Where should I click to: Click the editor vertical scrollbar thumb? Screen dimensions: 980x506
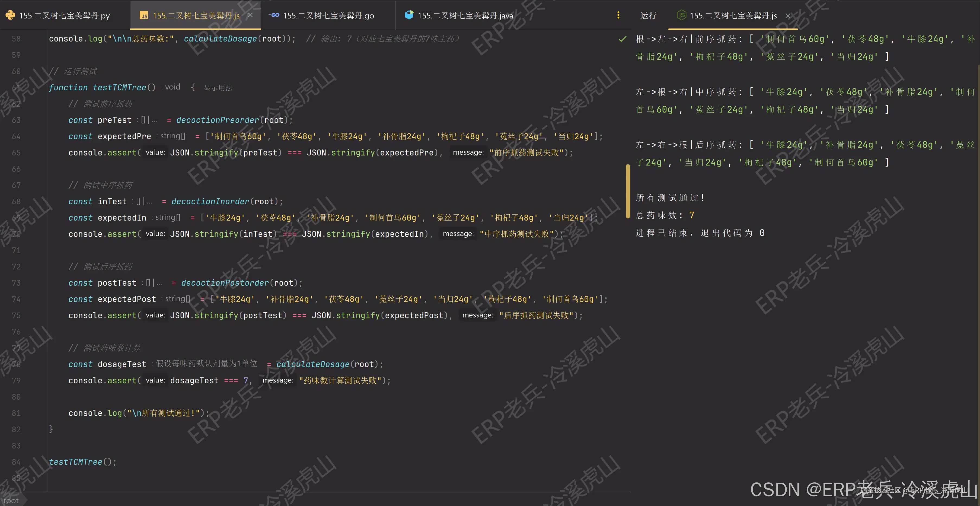coord(628,191)
